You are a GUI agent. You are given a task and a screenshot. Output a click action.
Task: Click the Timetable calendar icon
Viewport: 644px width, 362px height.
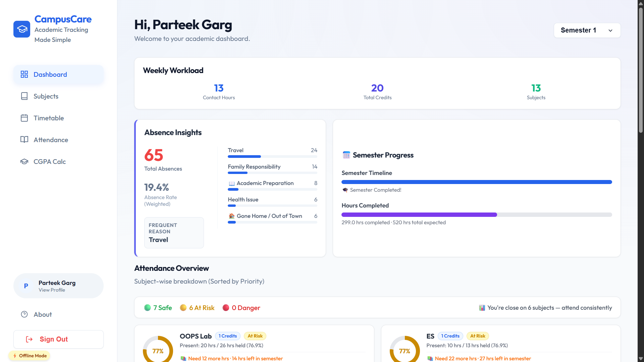(24, 118)
